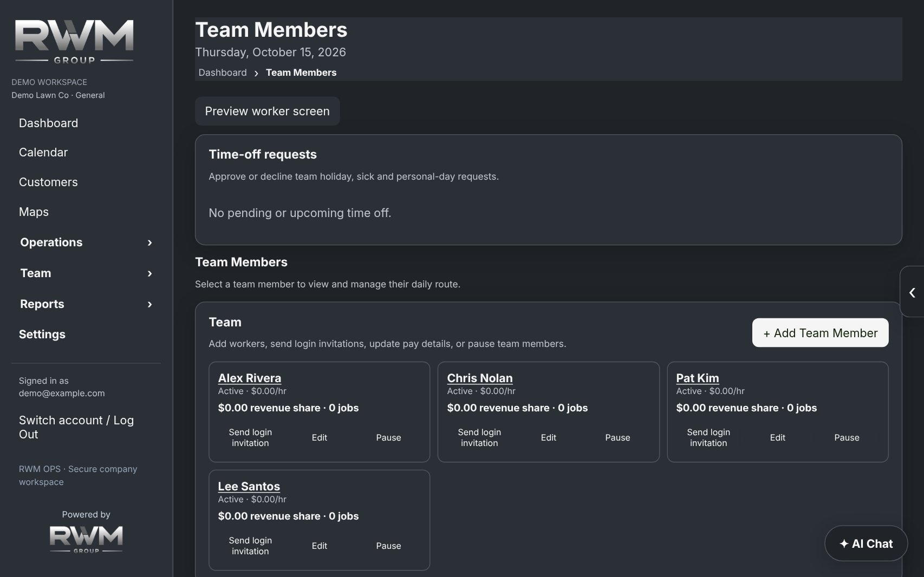The width and height of the screenshot is (924, 577).
Task: Go to Calendar in sidebar
Action: (43, 152)
